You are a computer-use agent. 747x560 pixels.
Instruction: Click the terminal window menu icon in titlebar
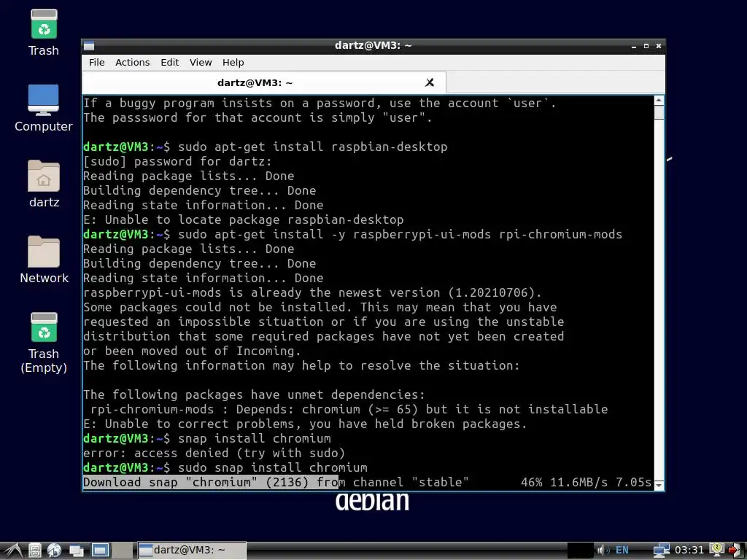[x=89, y=46]
